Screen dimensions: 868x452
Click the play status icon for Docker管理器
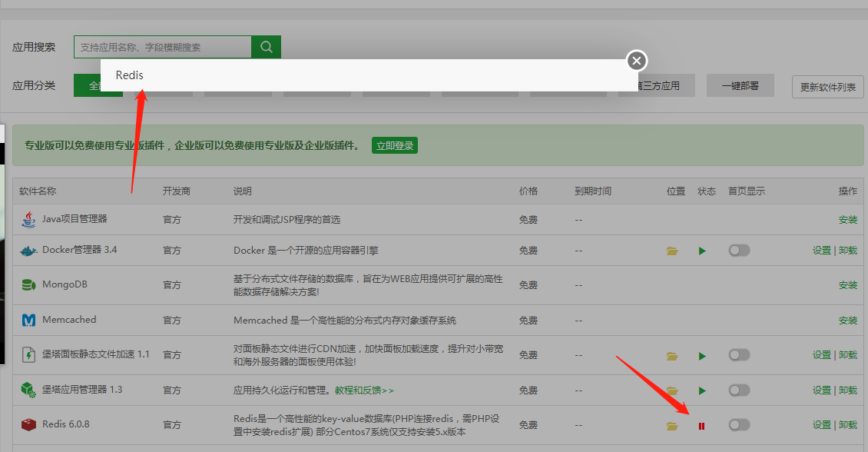[x=702, y=251]
